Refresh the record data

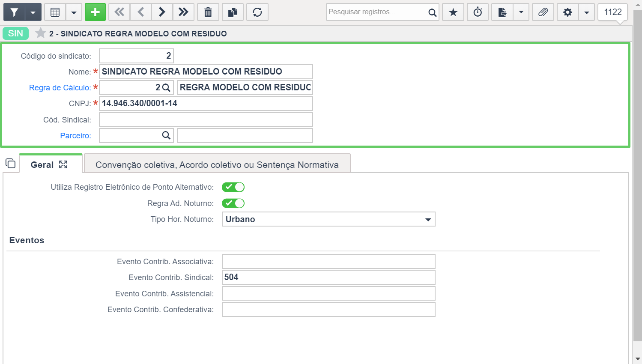coord(257,12)
